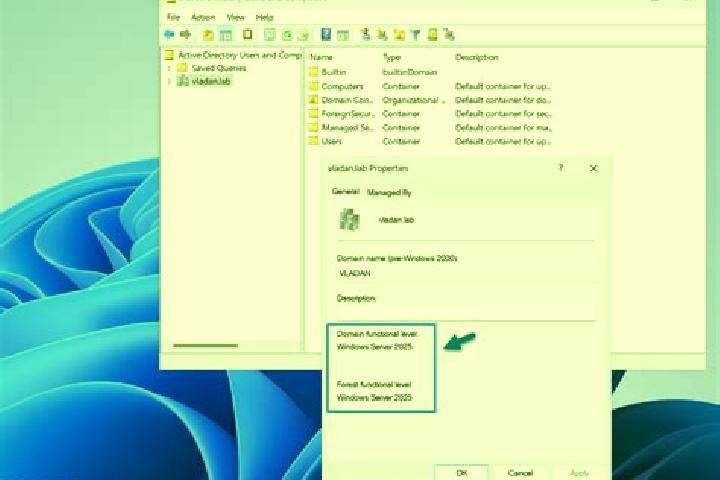
Task: Click the console tree horizontal scrollbar
Action: point(206,345)
